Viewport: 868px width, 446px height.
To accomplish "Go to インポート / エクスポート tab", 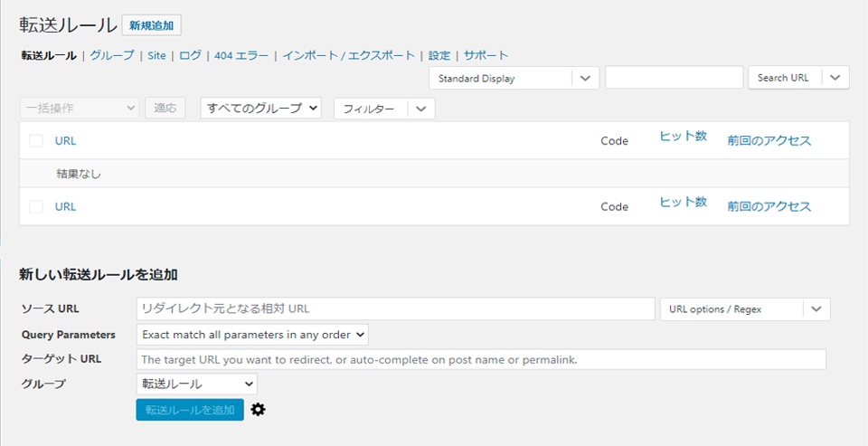I will [x=348, y=55].
